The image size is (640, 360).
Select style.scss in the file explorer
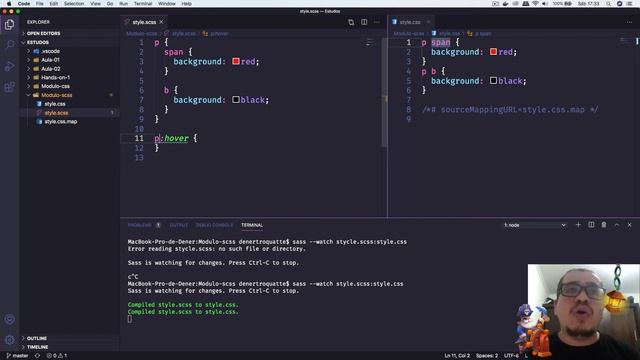click(x=69, y=113)
